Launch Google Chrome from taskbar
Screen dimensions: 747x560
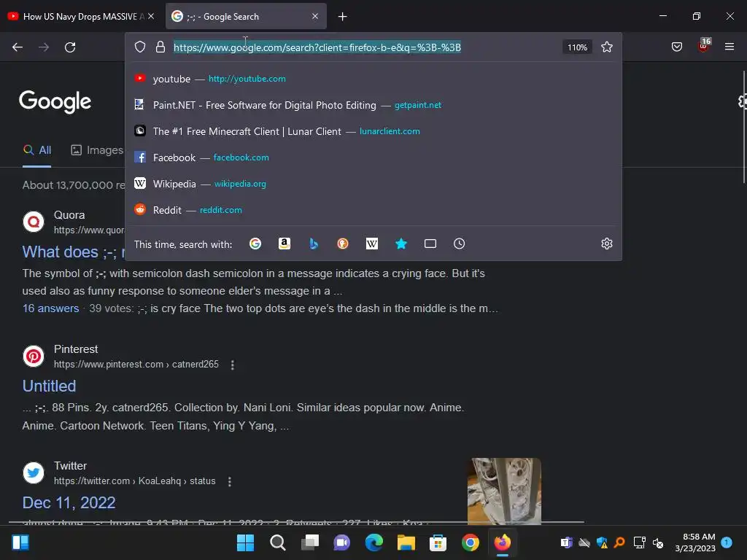(x=471, y=542)
